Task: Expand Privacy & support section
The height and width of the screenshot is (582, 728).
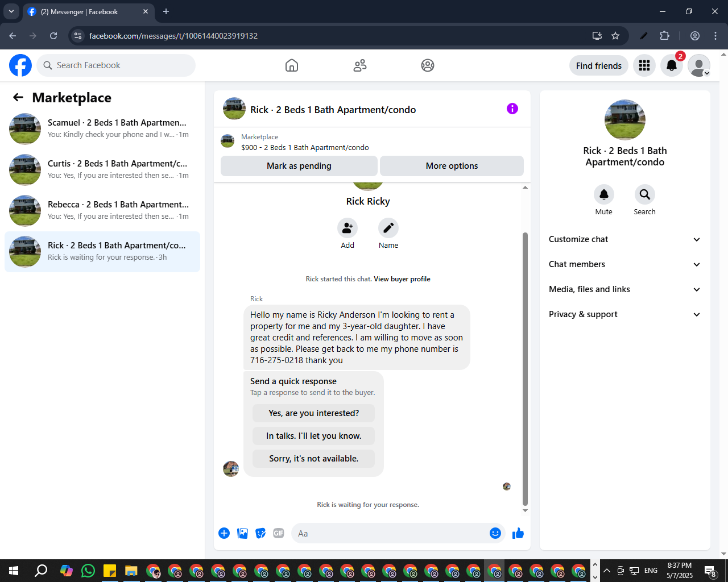Action: tap(625, 314)
